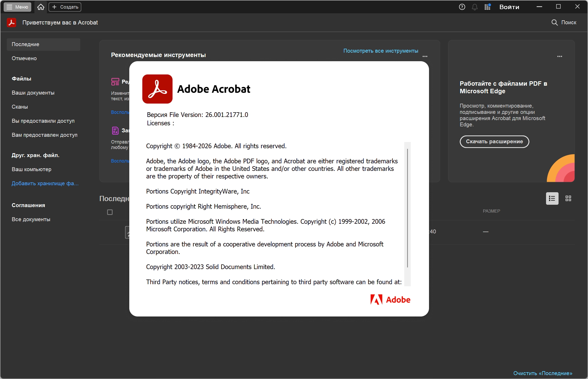
Task: Expand options for Рекомендуемые инструменты card
Action: pos(425,56)
